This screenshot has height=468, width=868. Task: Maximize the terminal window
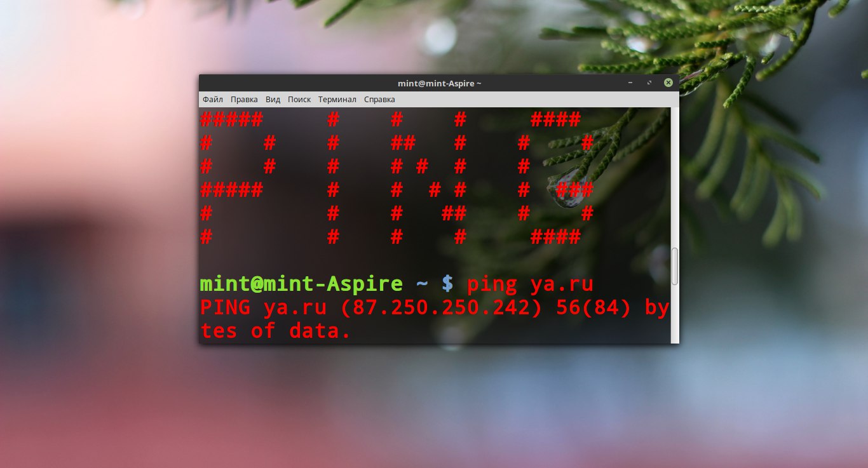tap(649, 83)
